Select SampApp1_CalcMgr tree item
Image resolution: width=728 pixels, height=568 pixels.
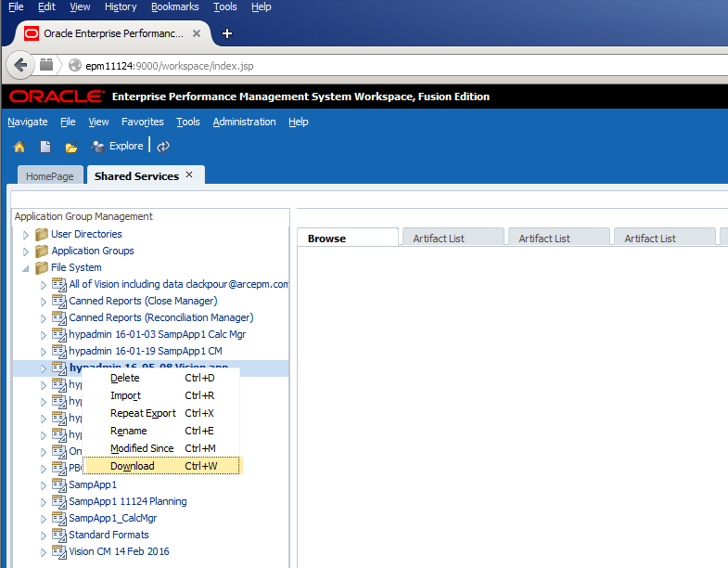point(113,518)
